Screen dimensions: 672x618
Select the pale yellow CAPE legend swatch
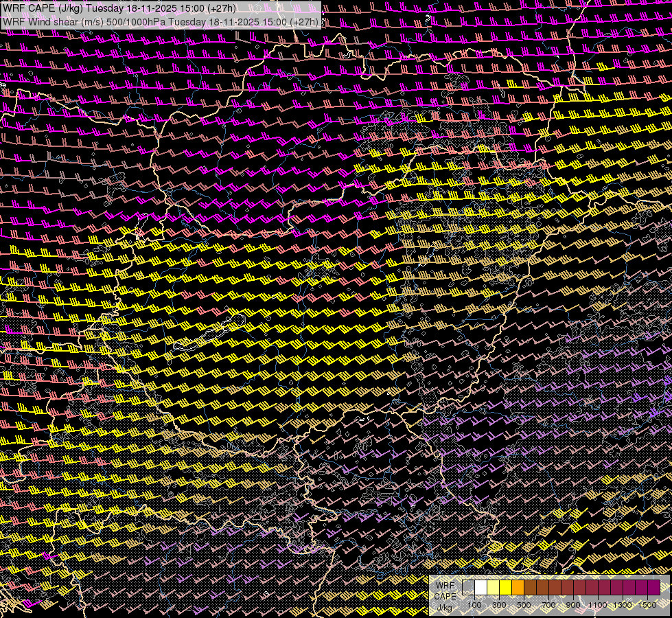point(493,587)
